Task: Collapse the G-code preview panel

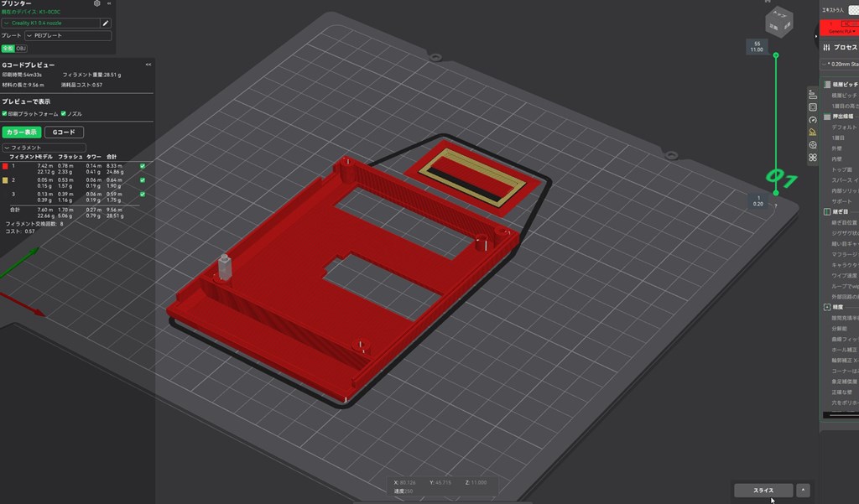Action: pos(148,65)
